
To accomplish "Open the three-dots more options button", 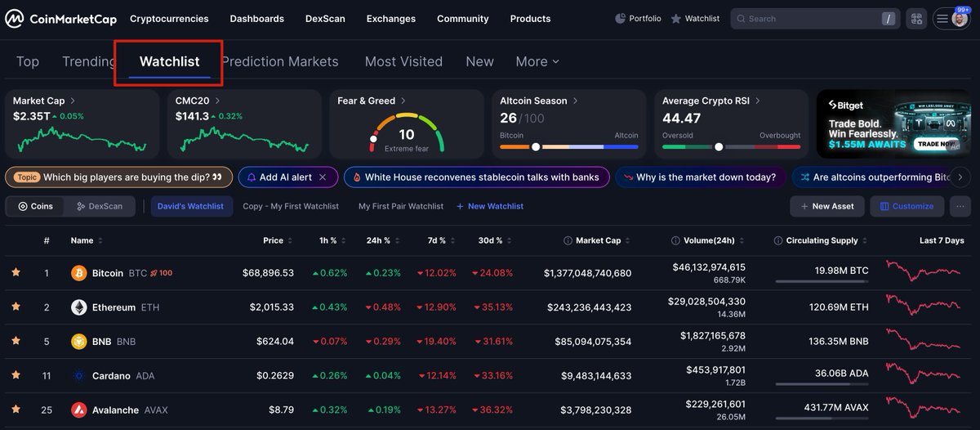I will pyautogui.click(x=960, y=206).
